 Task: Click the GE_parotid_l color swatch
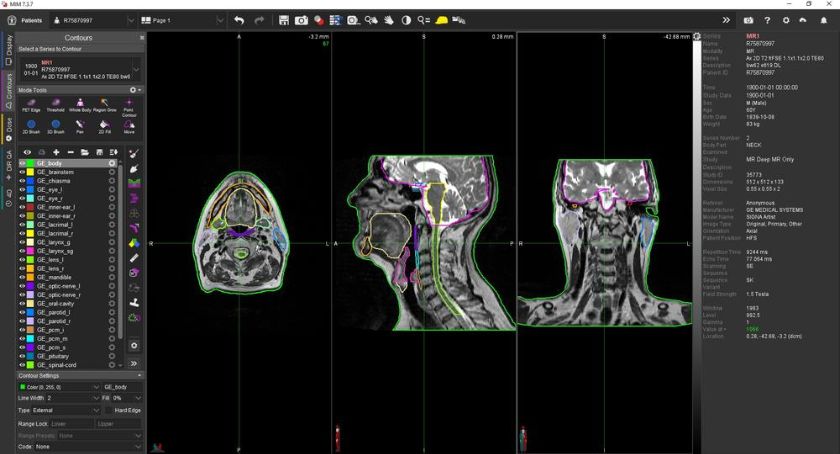tap(31, 312)
